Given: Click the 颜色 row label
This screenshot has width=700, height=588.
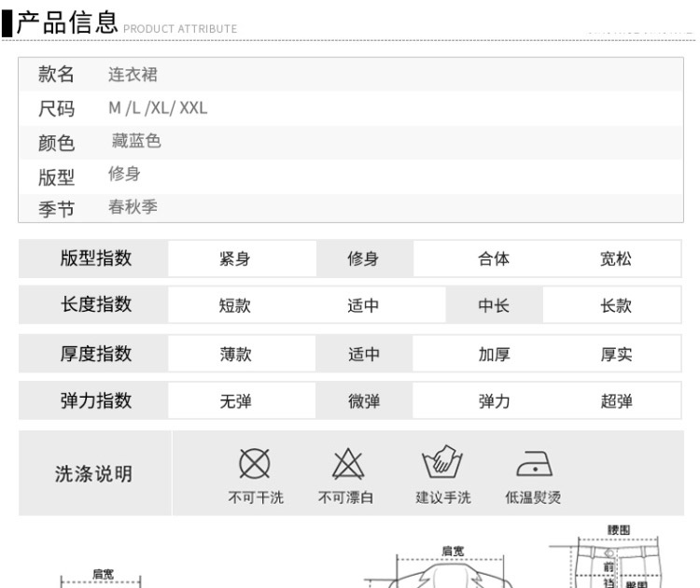Looking at the screenshot, I should (56, 143).
